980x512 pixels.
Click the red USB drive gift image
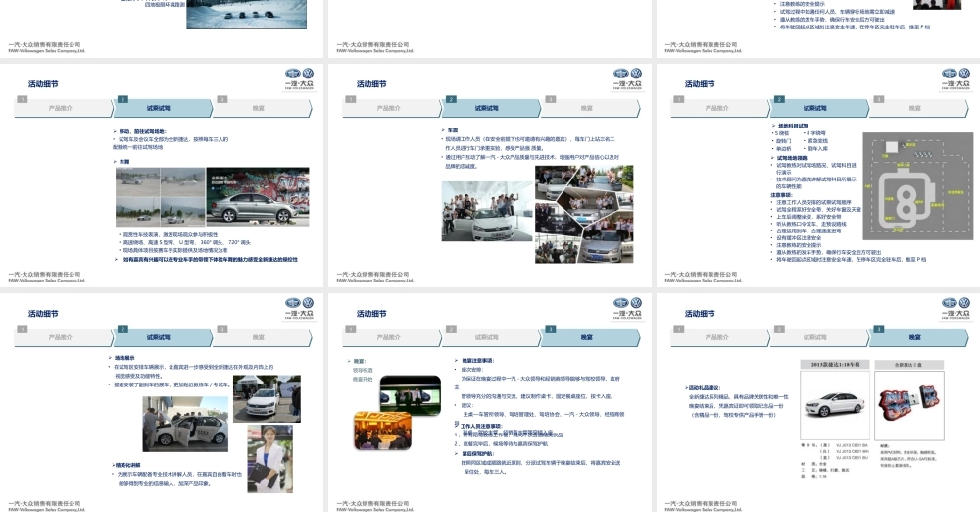[x=908, y=405]
